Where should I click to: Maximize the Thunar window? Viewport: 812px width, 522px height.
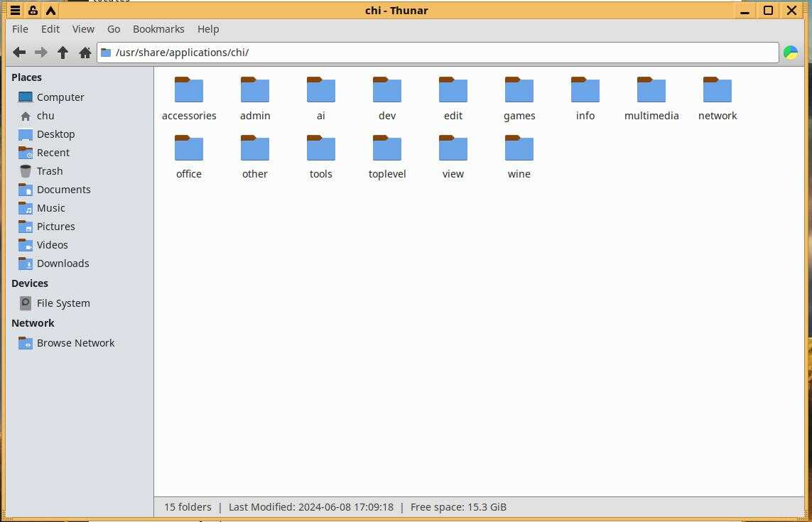tap(768, 11)
